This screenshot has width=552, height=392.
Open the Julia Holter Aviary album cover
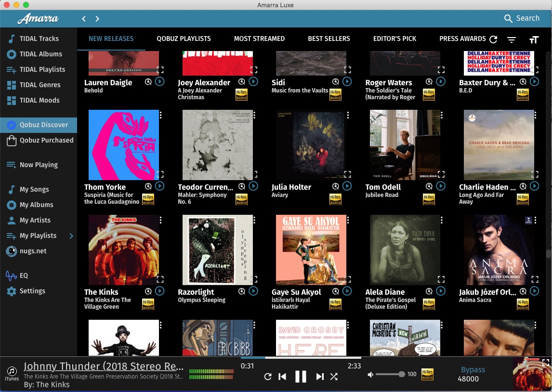[311, 145]
